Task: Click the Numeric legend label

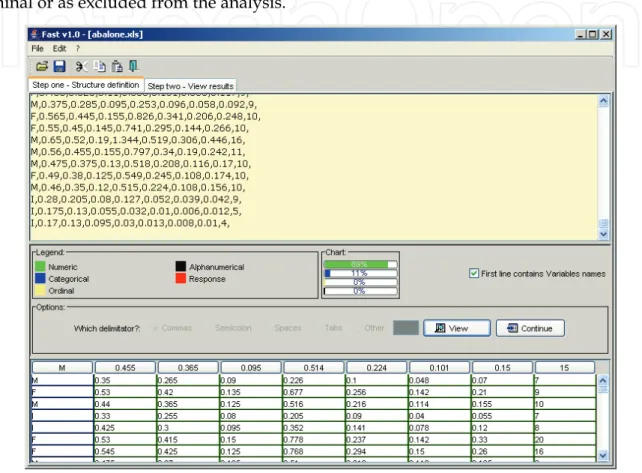Action: pyautogui.click(x=63, y=267)
